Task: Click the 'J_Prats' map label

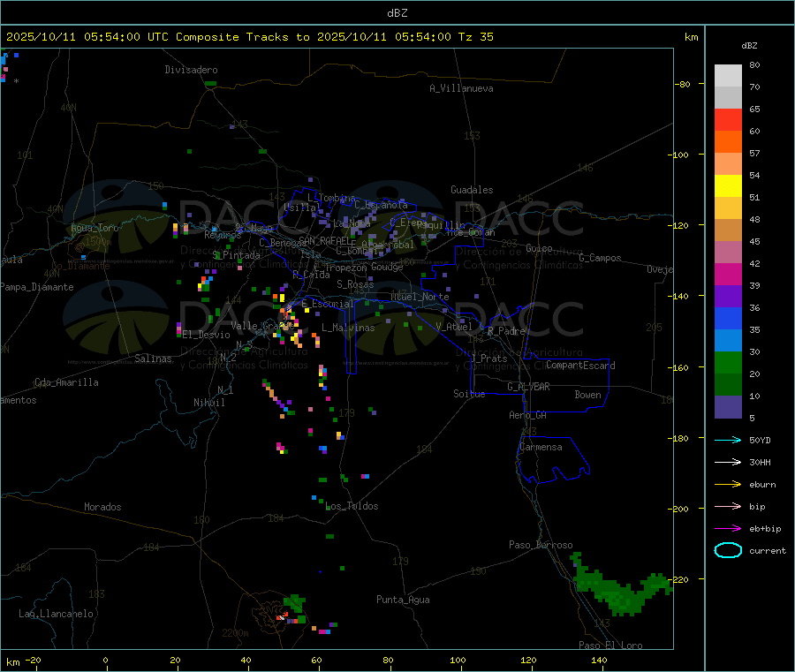Action: coord(488,359)
